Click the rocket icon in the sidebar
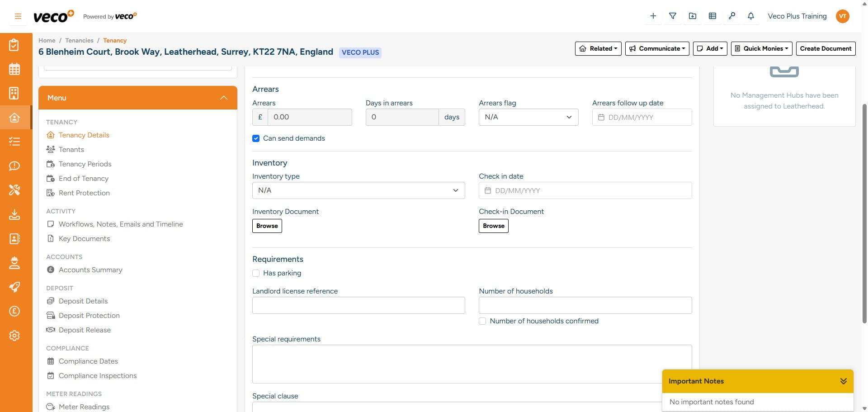This screenshot has height=412, width=868. (14, 287)
